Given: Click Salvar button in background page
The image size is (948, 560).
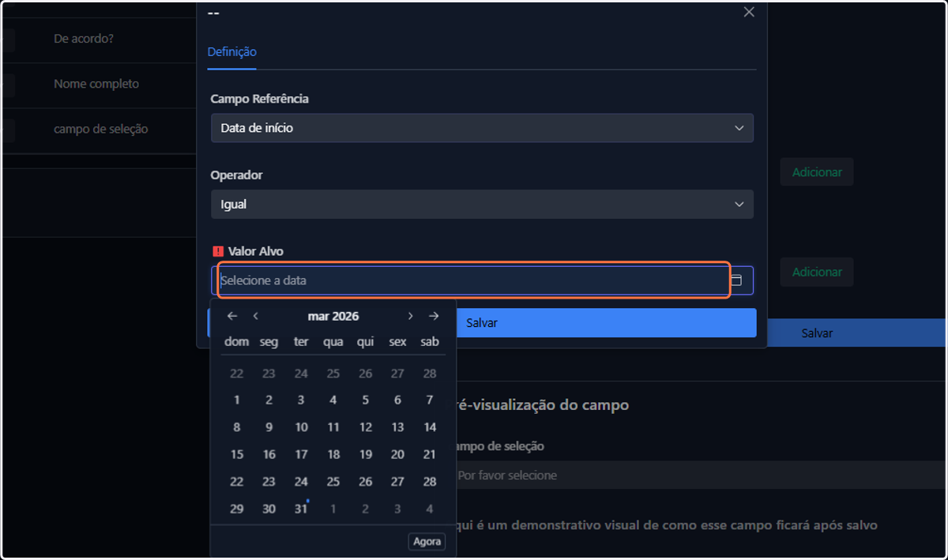Looking at the screenshot, I should [x=817, y=333].
